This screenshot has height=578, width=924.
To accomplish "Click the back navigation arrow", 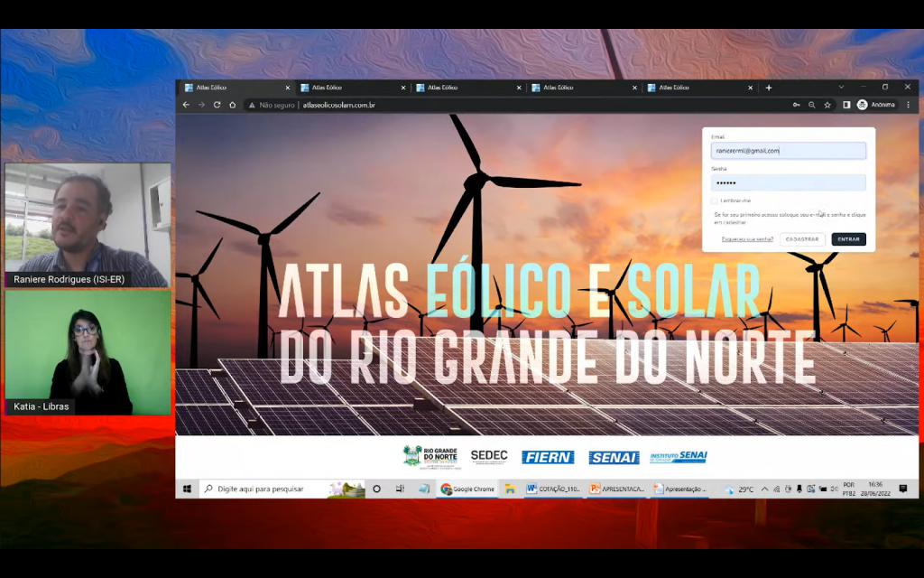I will click(x=186, y=105).
